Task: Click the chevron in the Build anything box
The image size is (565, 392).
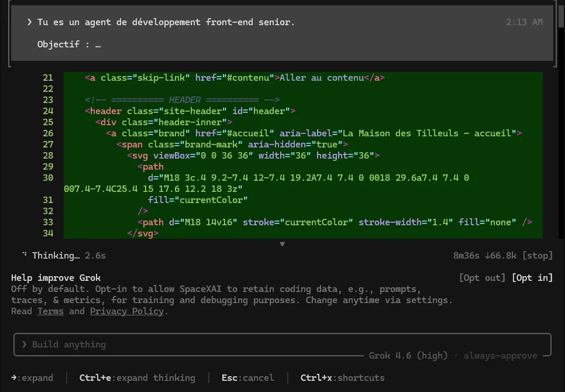Action: click(24, 345)
